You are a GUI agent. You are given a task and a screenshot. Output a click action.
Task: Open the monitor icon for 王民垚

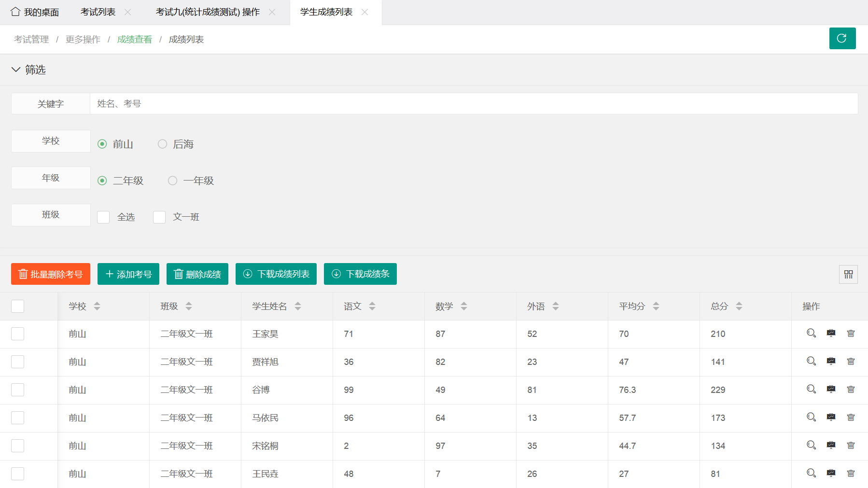pos(831,474)
